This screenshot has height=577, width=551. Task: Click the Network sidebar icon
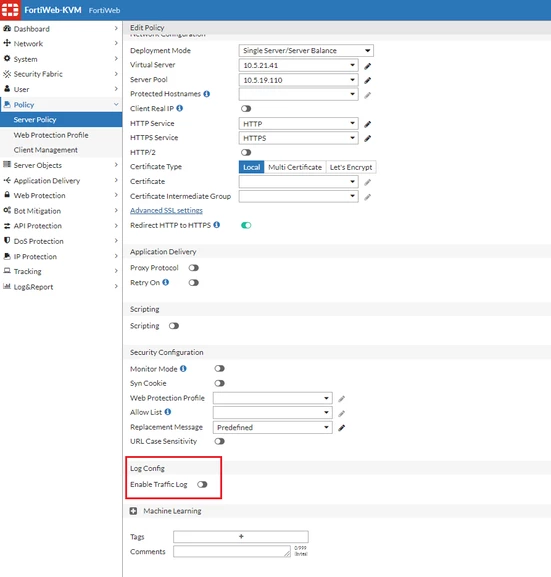coord(7,43)
